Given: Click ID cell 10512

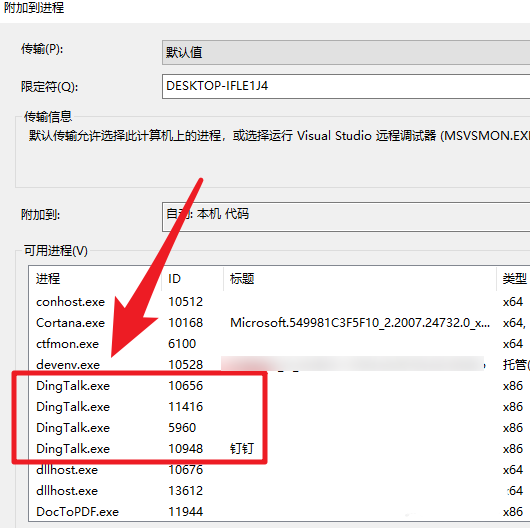Looking at the screenshot, I should click(x=186, y=302).
